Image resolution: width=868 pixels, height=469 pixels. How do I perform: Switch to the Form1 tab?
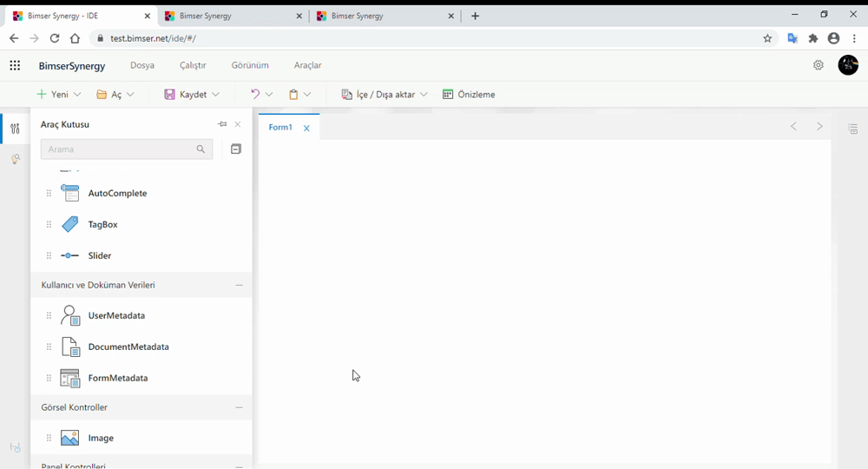click(280, 128)
